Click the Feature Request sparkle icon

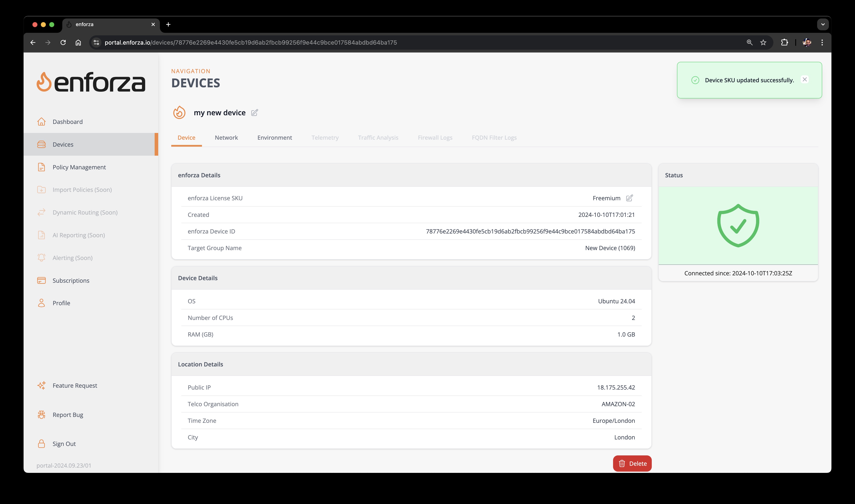point(41,386)
